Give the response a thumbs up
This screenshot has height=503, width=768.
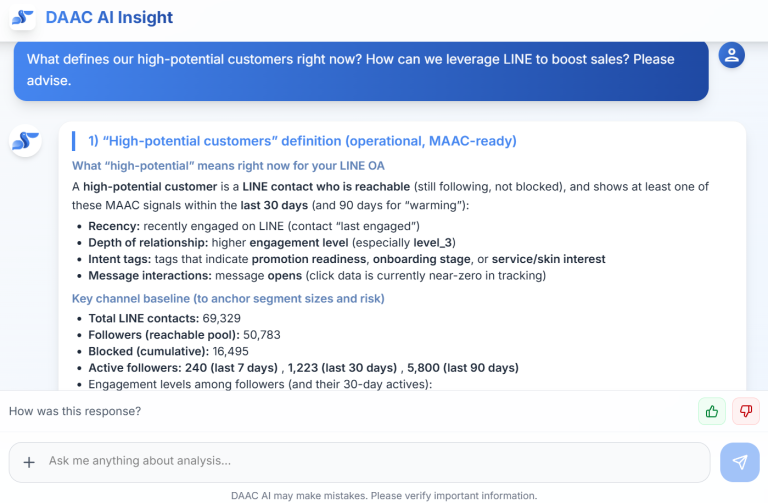tap(712, 411)
